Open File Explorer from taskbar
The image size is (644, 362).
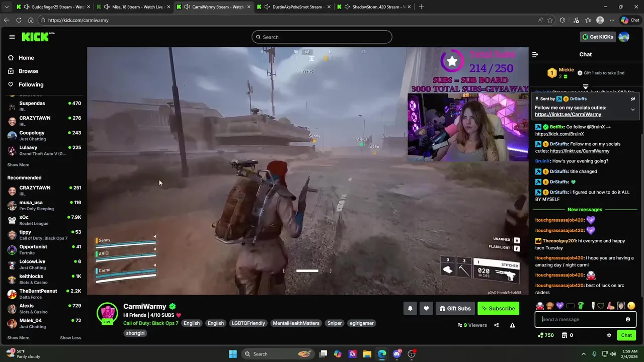(367, 354)
